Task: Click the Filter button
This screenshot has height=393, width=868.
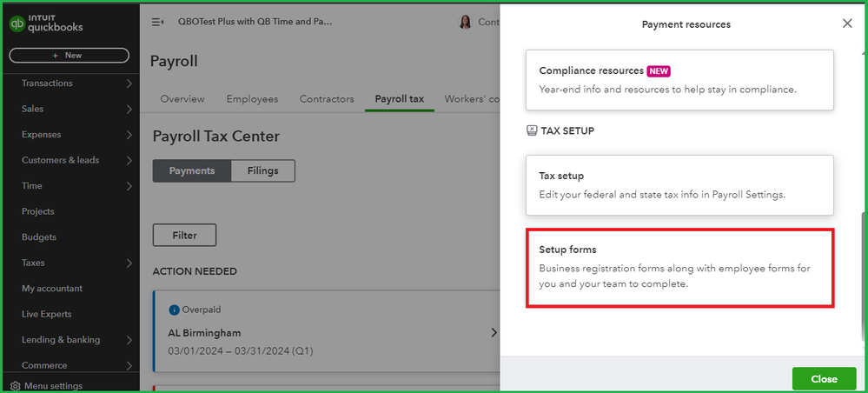Action: coord(184,235)
